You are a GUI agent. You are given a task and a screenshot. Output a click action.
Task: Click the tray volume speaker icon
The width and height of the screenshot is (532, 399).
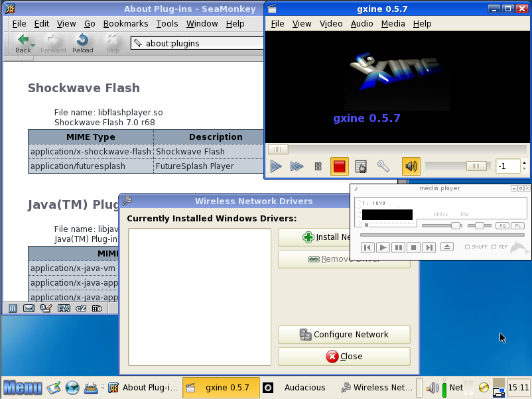(432, 388)
